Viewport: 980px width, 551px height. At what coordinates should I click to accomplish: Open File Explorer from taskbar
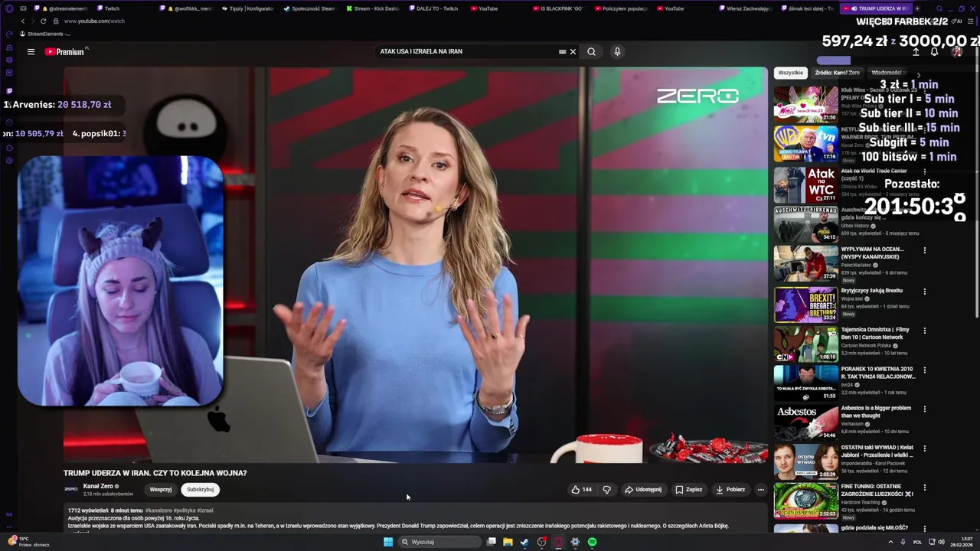pyautogui.click(x=508, y=542)
